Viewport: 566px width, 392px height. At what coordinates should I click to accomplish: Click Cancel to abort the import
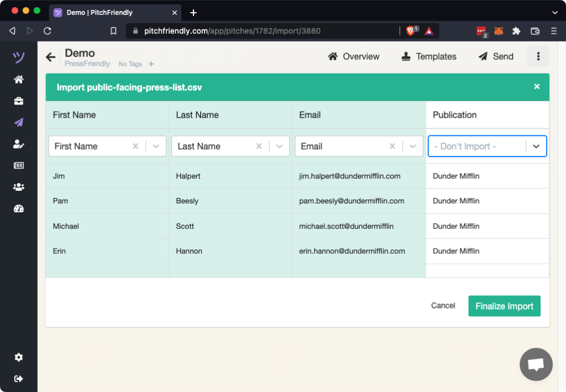443,306
